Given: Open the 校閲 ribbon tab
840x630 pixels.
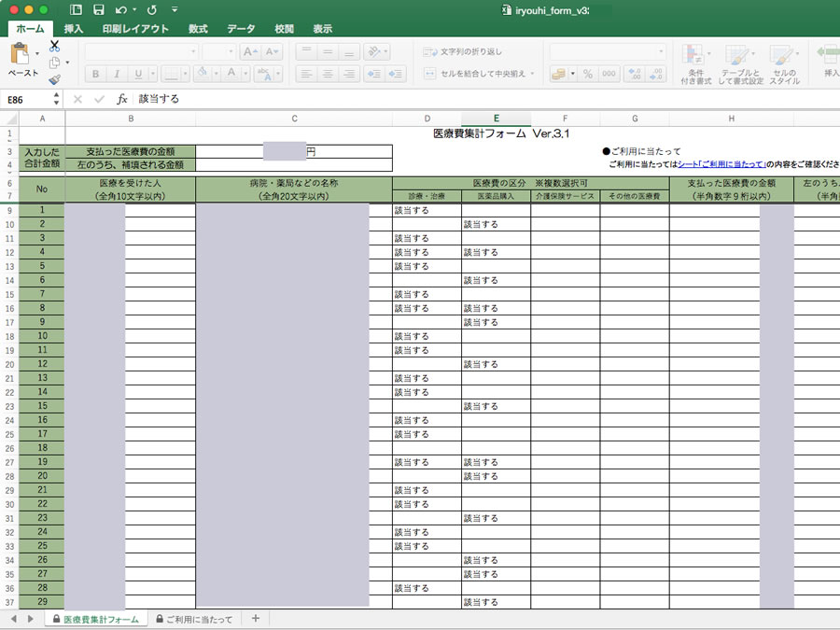Looking at the screenshot, I should pyautogui.click(x=284, y=29).
